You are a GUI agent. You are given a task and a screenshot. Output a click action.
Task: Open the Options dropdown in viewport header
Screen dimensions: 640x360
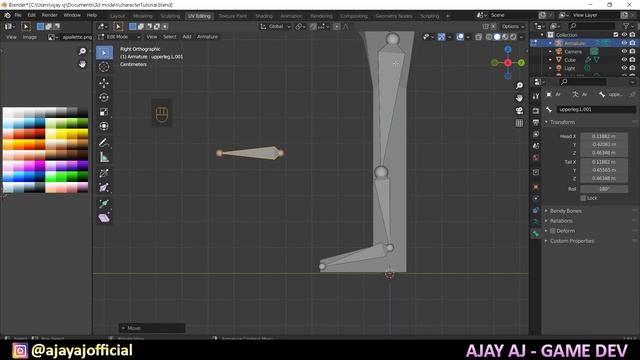[513, 27]
